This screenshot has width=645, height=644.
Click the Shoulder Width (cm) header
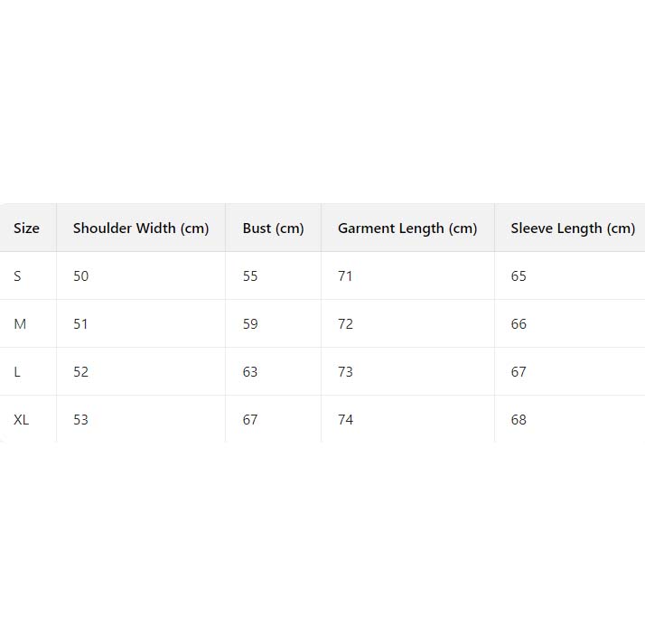point(141,229)
